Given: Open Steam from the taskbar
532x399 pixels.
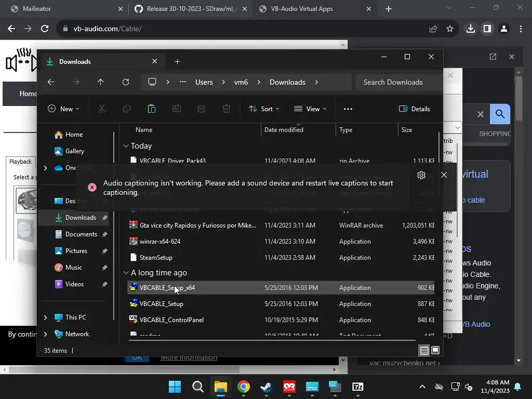Looking at the screenshot, I should (x=267, y=387).
